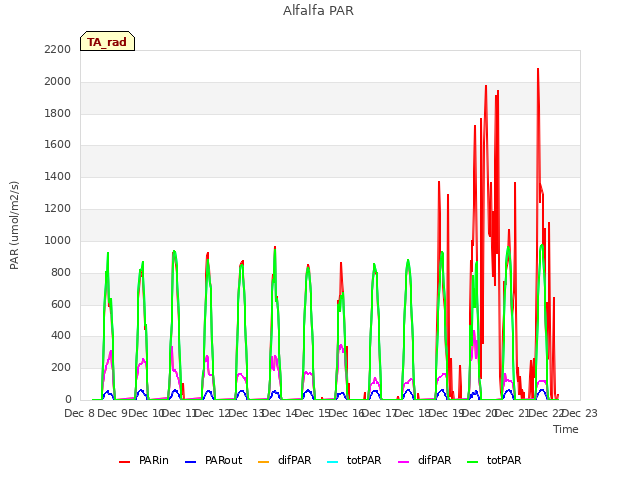The width and height of the screenshot is (640, 480).
Task: Click the Dec 23 x-axis label
Action: click(x=580, y=413)
